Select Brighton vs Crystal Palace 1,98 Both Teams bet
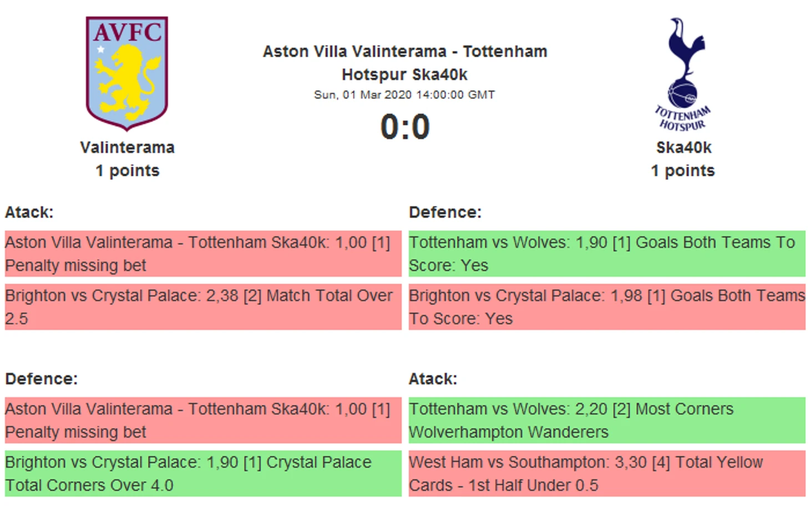 tap(607, 307)
